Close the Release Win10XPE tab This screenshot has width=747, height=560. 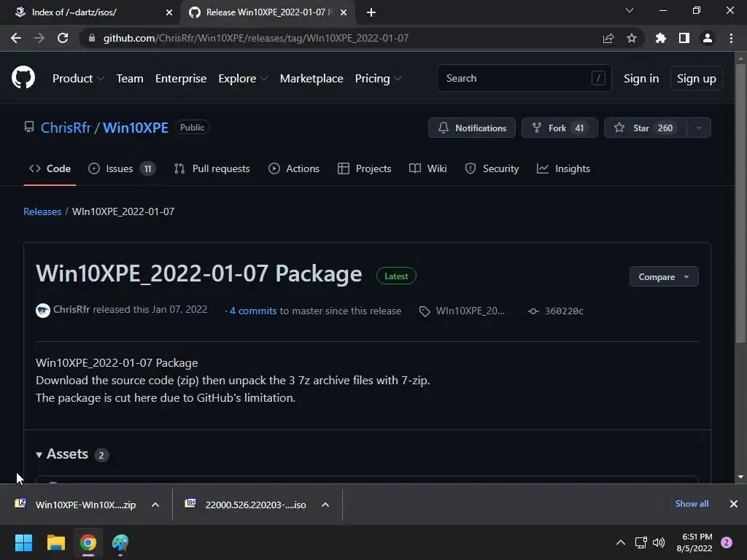[x=344, y=12]
